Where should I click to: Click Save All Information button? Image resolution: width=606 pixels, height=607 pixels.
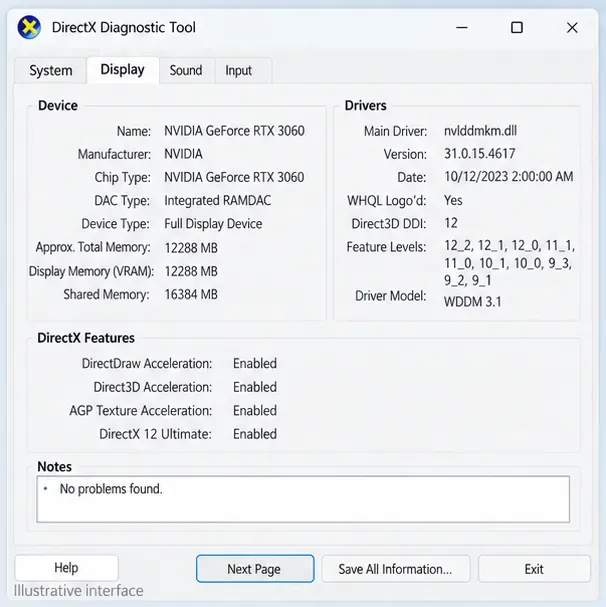[x=395, y=569]
